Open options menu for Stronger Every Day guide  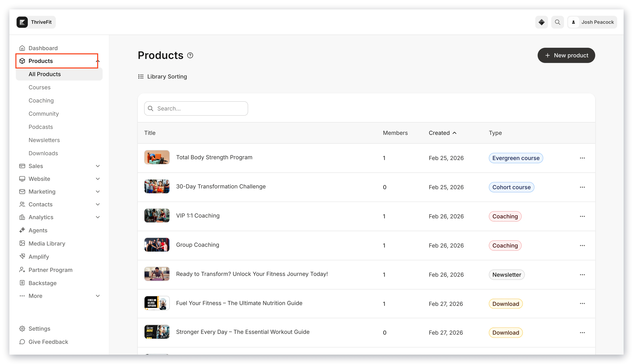(582, 333)
